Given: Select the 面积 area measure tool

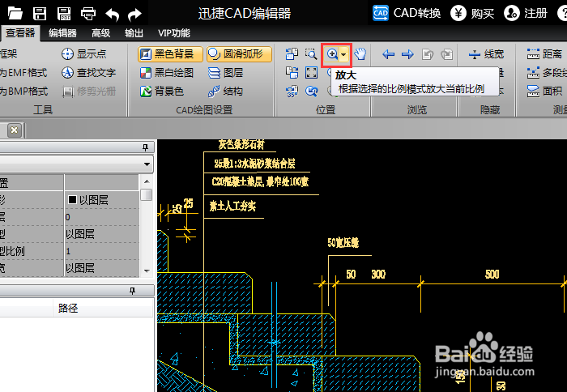Looking at the screenshot, I should tap(544, 92).
